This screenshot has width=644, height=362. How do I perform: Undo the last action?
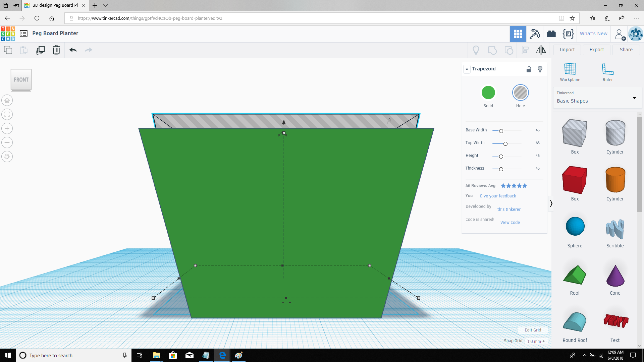tap(72, 50)
